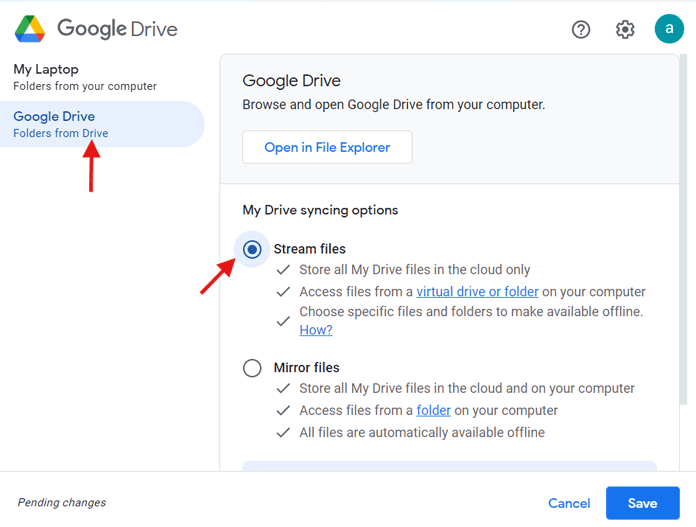Image resolution: width=696 pixels, height=527 pixels.
Task: Select Google Drive sidebar section
Action: [102, 124]
